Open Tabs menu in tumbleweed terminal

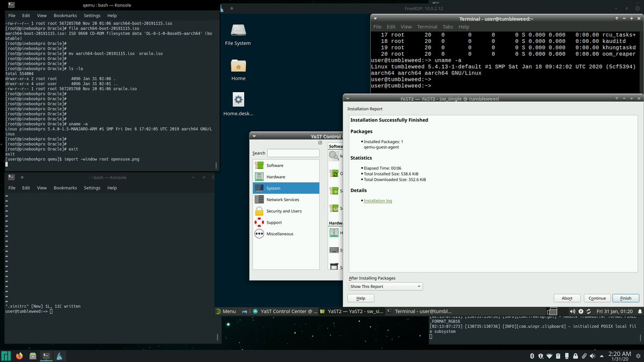[448, 26]
